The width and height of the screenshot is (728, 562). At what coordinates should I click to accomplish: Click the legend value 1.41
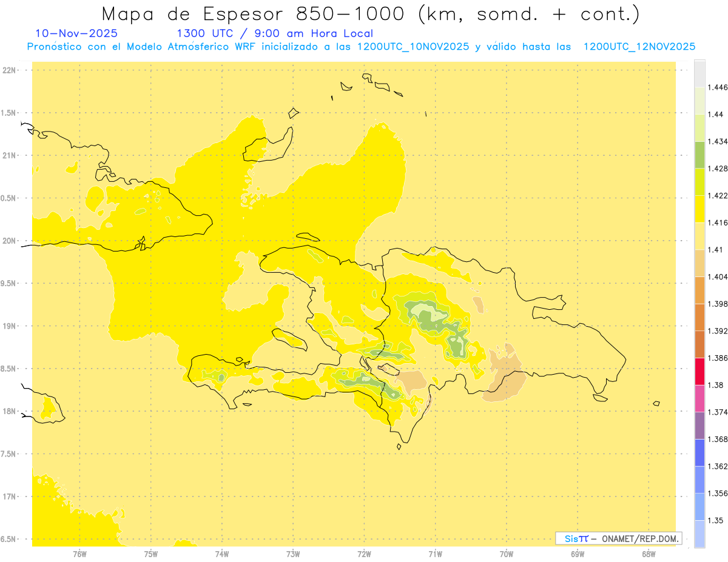[x=715, y=250]
